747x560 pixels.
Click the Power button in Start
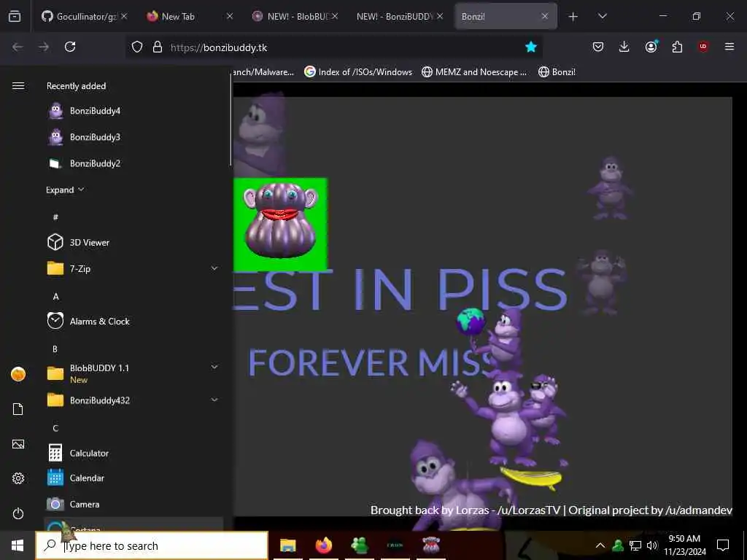(x=18, y=514)
